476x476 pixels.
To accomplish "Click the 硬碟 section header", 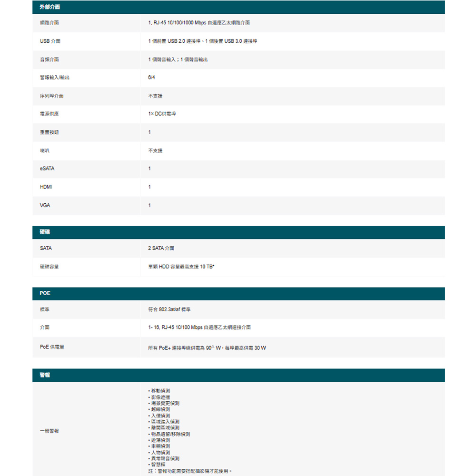I will (238, 232).
